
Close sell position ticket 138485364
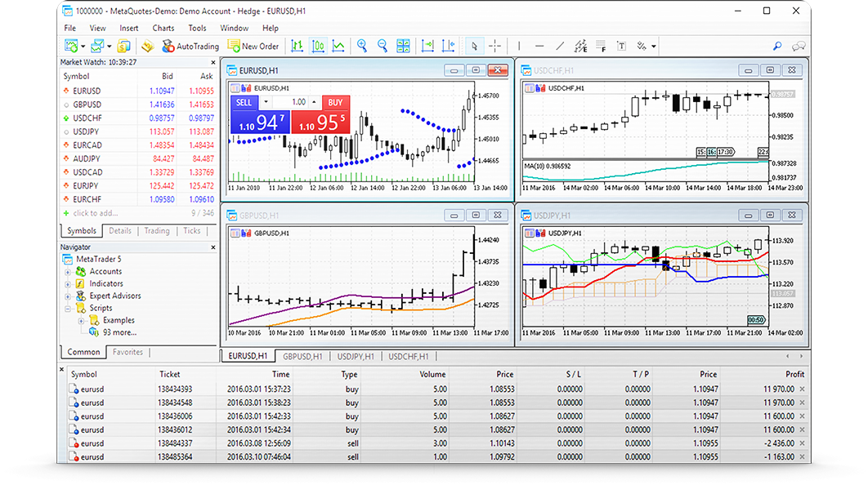coord(802,457)
